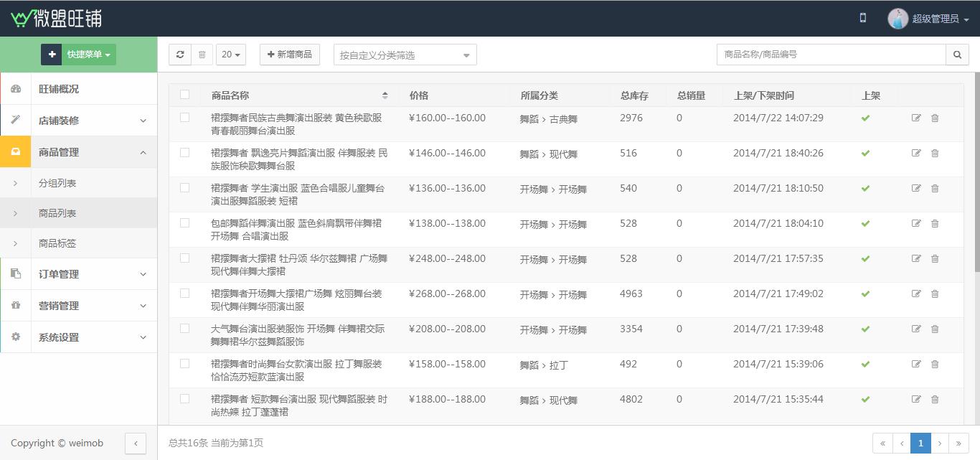Select the checkbox for the ¥158.00 product

[x=185, y=364]
